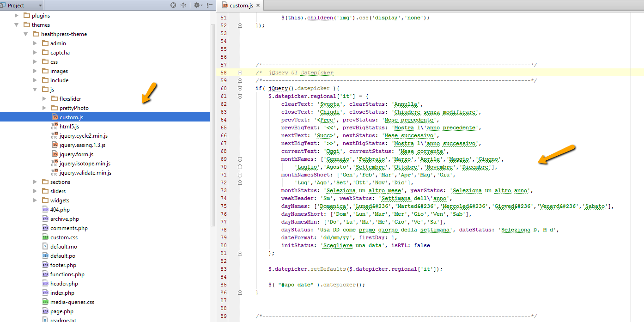Image resolution: width=644 pixels, height=322 pixels.
Task: Expand the css folder
Action: click(x=35, y=62)
